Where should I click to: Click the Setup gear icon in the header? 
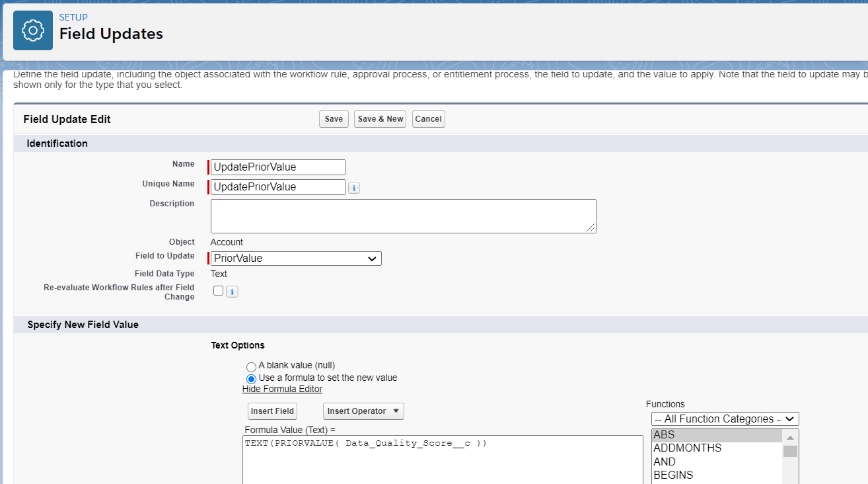tap(32, 30)
